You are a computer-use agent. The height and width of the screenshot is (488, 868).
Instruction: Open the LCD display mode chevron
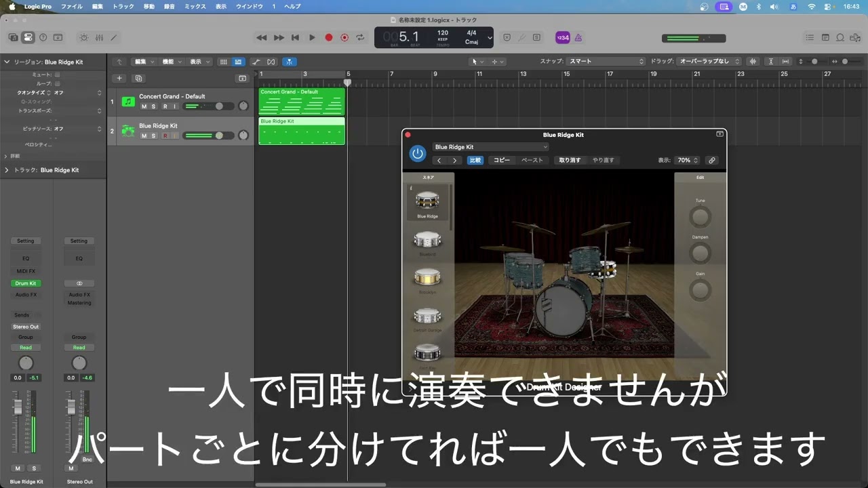[490, 38]
